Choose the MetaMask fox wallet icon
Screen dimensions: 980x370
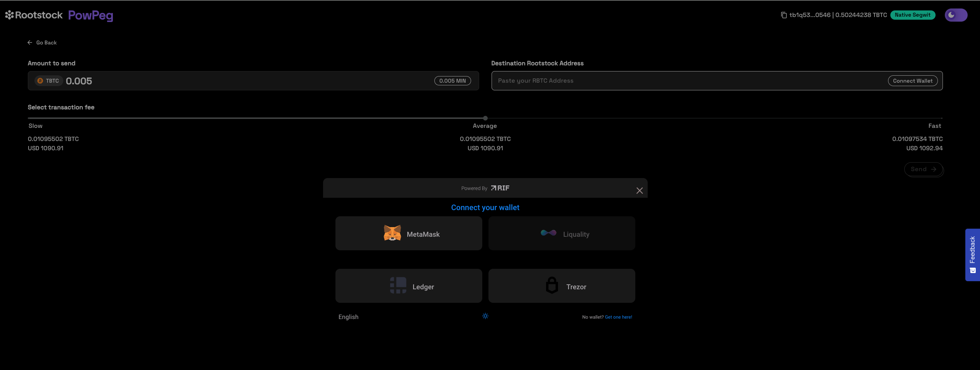(392, 233)
